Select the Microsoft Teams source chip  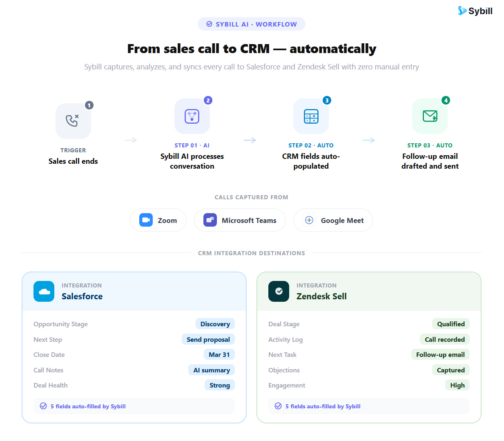point(240,220)
